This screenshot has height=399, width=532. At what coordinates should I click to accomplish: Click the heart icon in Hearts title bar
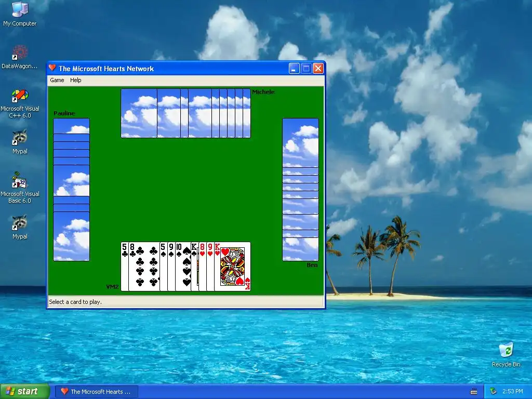click(x=52, y=68)
